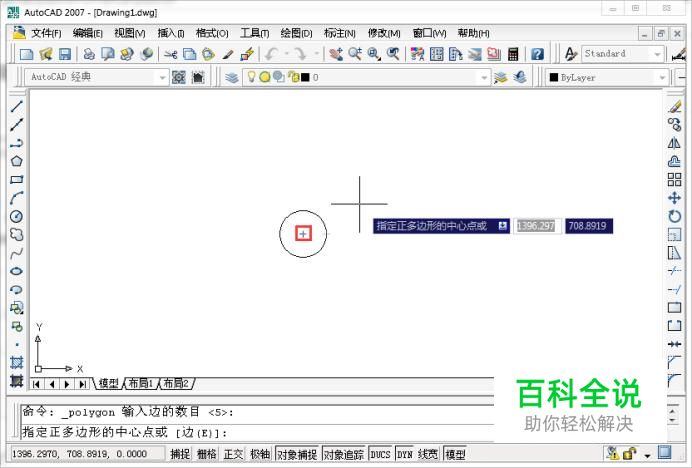The image size is (692, 468).
Task: Click the 模型 button in status bar
Action: [455, 454]
